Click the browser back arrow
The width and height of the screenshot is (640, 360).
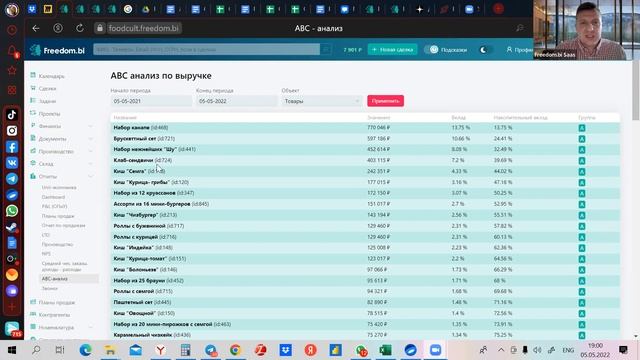[36, 28]
